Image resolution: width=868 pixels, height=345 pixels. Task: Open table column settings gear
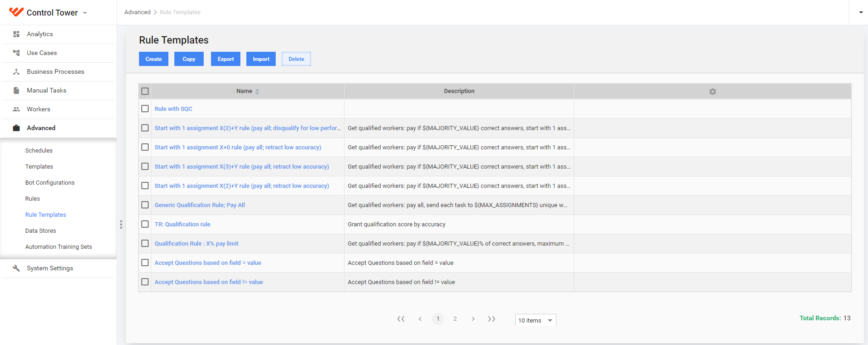coord(712,92)
